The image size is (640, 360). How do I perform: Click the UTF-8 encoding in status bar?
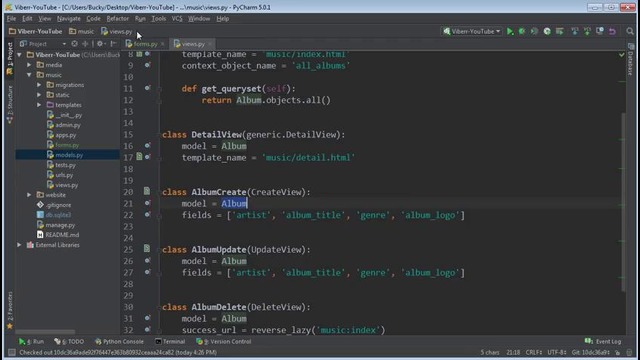click(x=557, y=352)
